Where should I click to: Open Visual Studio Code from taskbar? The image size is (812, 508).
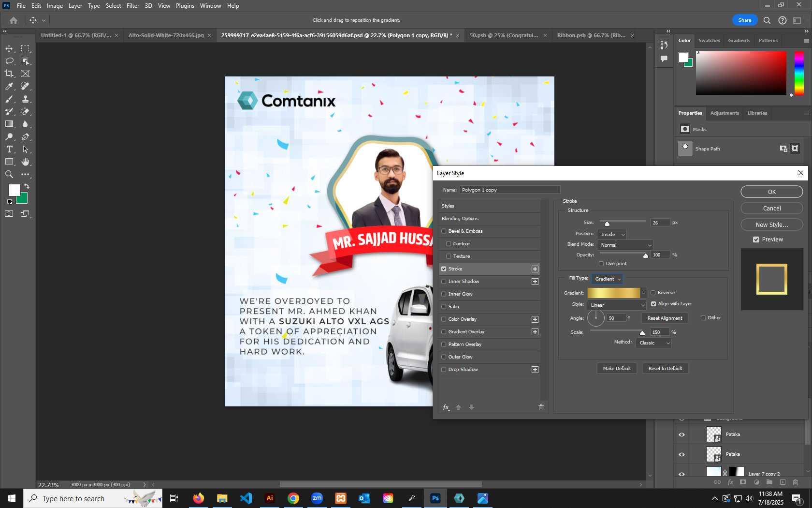246,498
